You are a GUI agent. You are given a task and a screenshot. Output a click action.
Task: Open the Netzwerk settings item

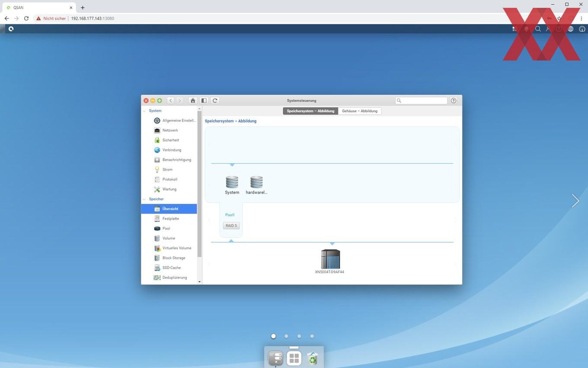coord(169,130)
